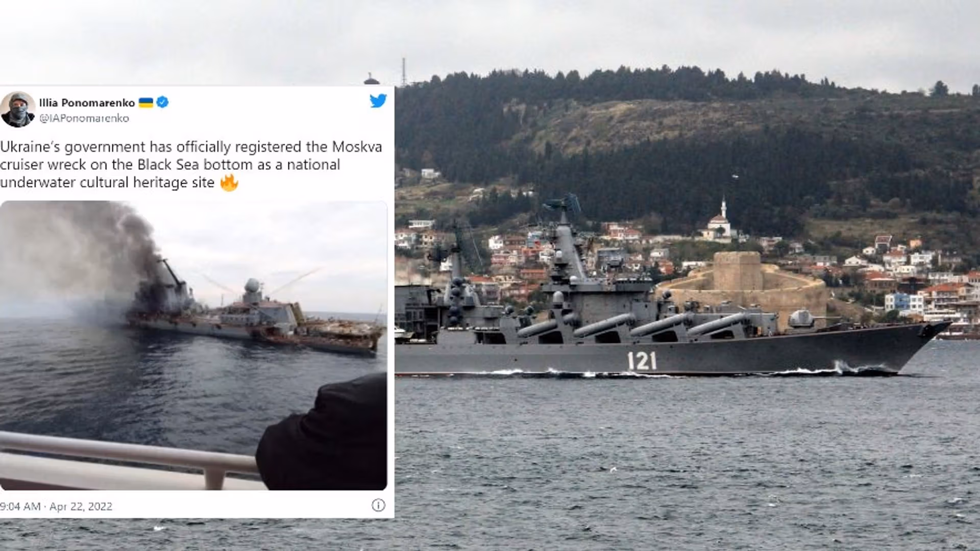The height and width of the screenshot is (551, 980).
Task: Click the blue verified checkmark badge
Action: (162, 102)
